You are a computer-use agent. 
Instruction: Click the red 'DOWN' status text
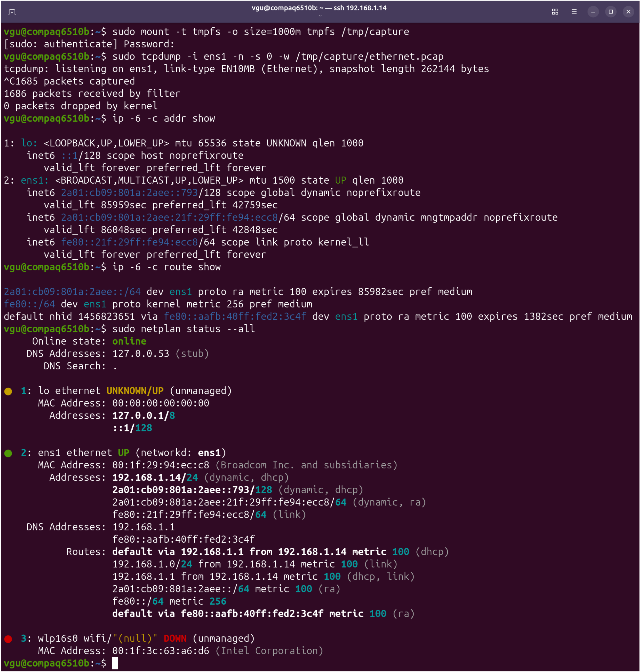(175, 638)
